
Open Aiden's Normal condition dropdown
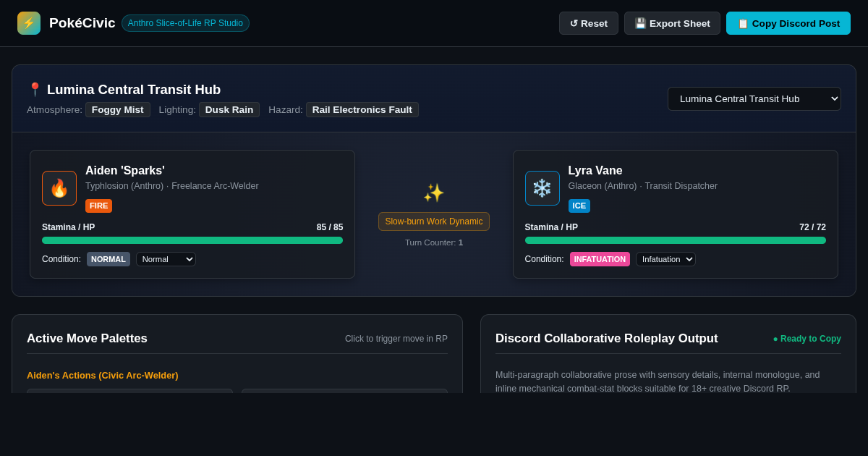[x=166, y=259]
